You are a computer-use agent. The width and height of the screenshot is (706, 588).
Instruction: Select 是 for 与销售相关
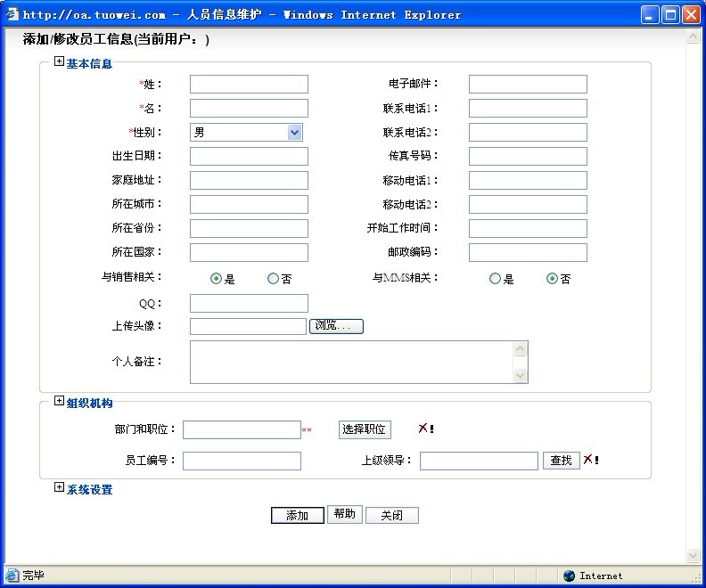point(216,278)
